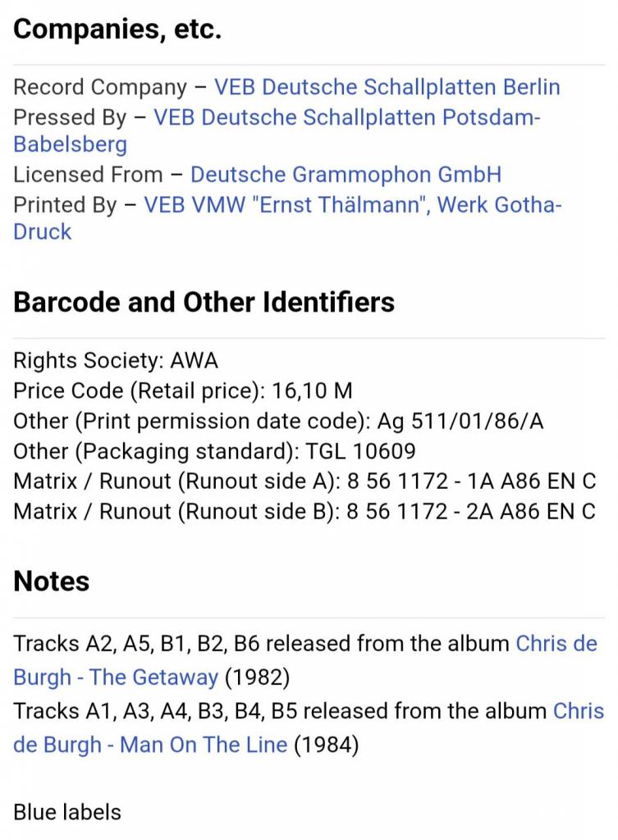Click the "Notes" section heading

pos(52,582)
